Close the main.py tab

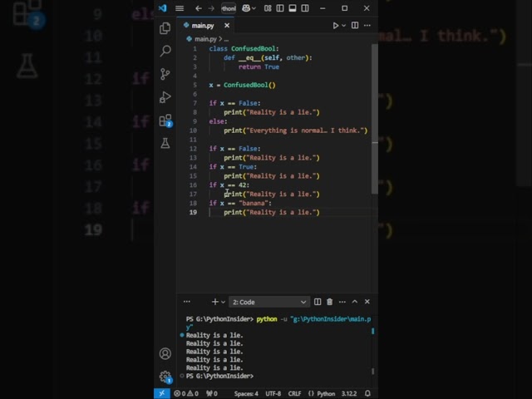pos(227,26)
